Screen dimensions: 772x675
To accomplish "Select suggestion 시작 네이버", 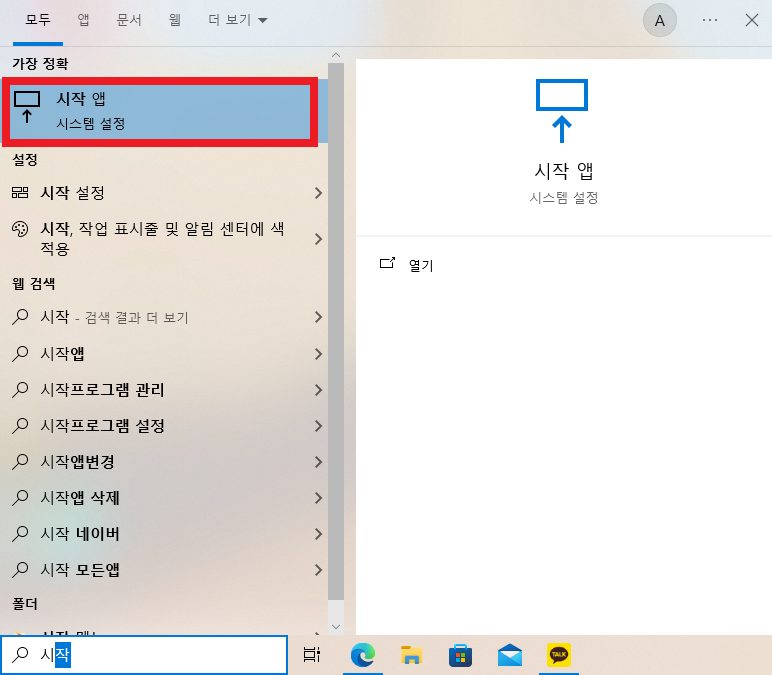I will point(164,533).
